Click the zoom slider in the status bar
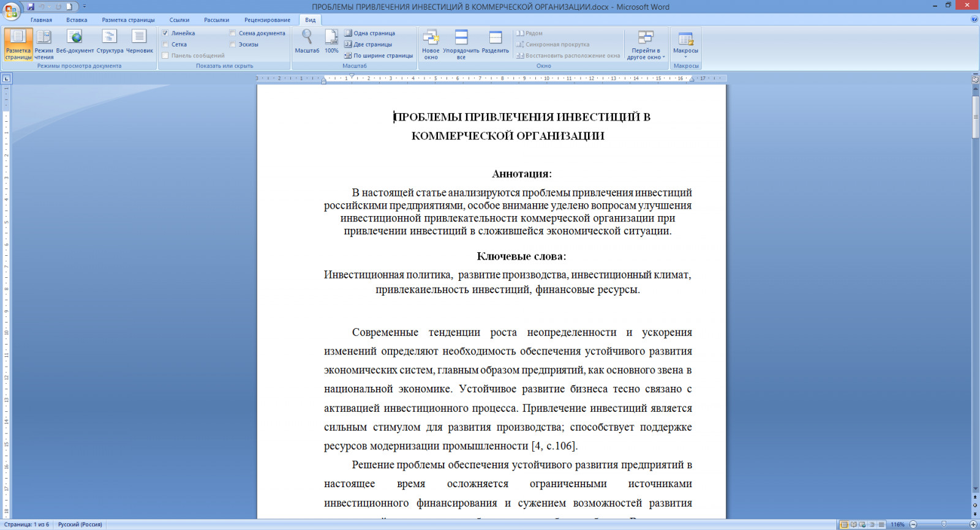Image resolution: width=980 pixels, height=530 pixels. pyautogui.click(x=943, y=524)
